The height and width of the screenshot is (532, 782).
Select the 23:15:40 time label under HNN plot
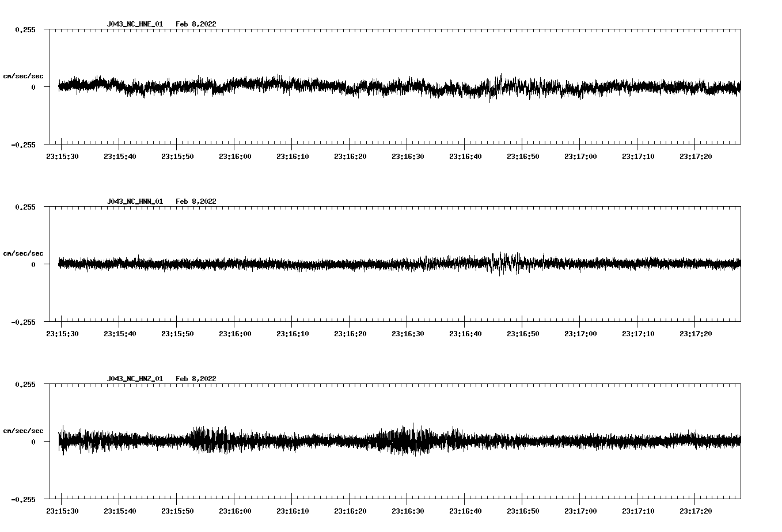click(x=119, y=334)
